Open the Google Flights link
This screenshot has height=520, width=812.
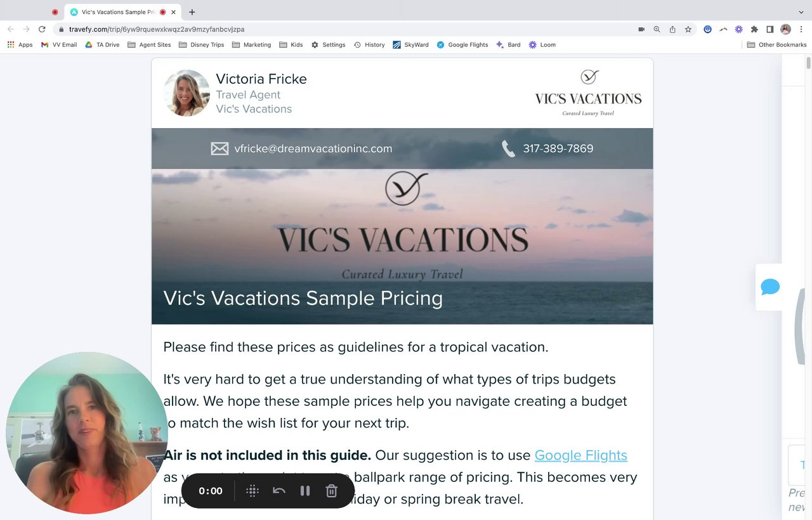click(580, 455)
